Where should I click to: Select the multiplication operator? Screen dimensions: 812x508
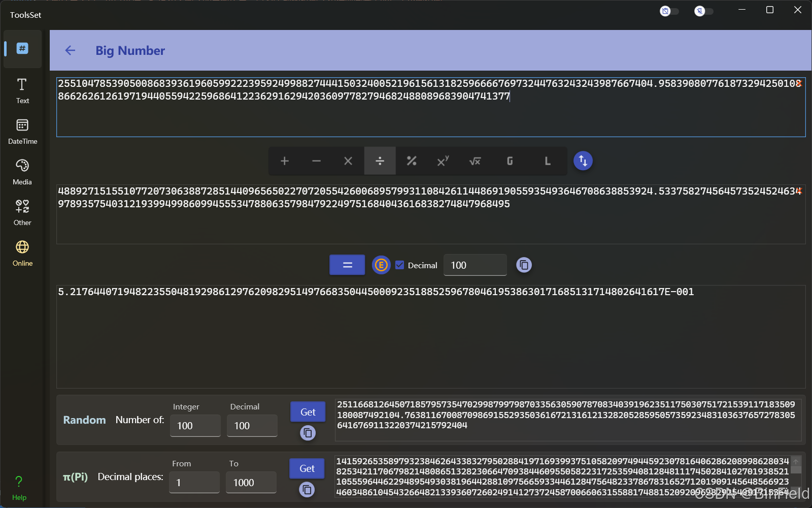348,161
